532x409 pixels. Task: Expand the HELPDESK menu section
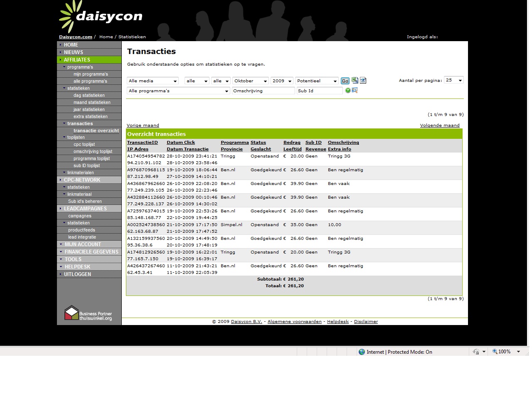pyautogui.click(x=77, y=267)
